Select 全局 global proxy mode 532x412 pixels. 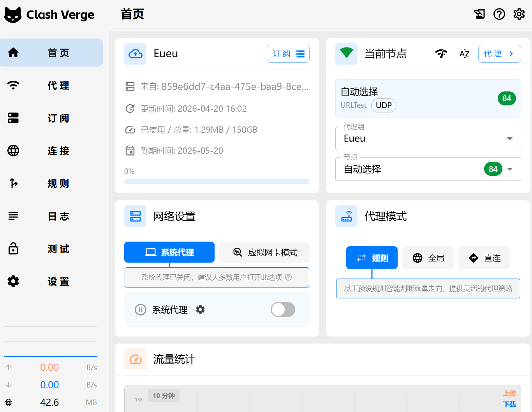click(428, 258)
